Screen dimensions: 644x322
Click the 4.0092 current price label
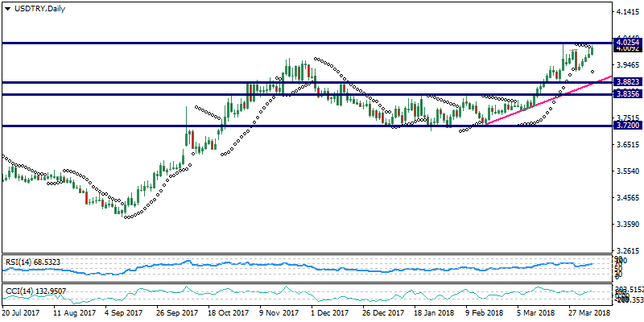coord(626,49)
